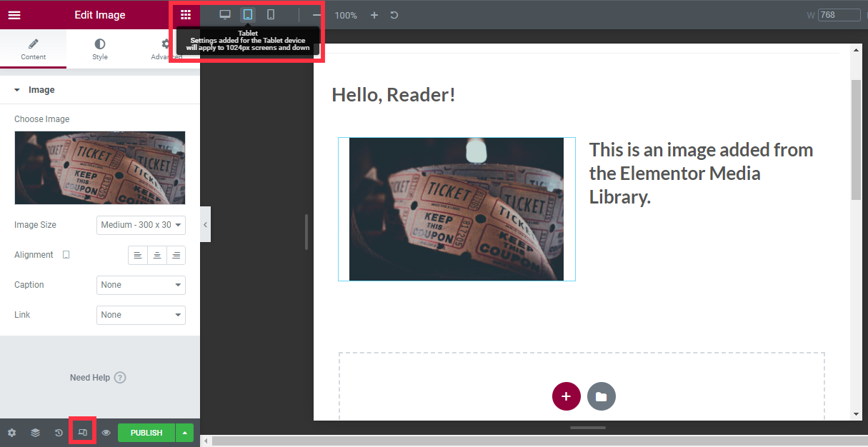Click the horizontal scrollbar left arrow
868x447 pixels.
(x=206, y=441)
